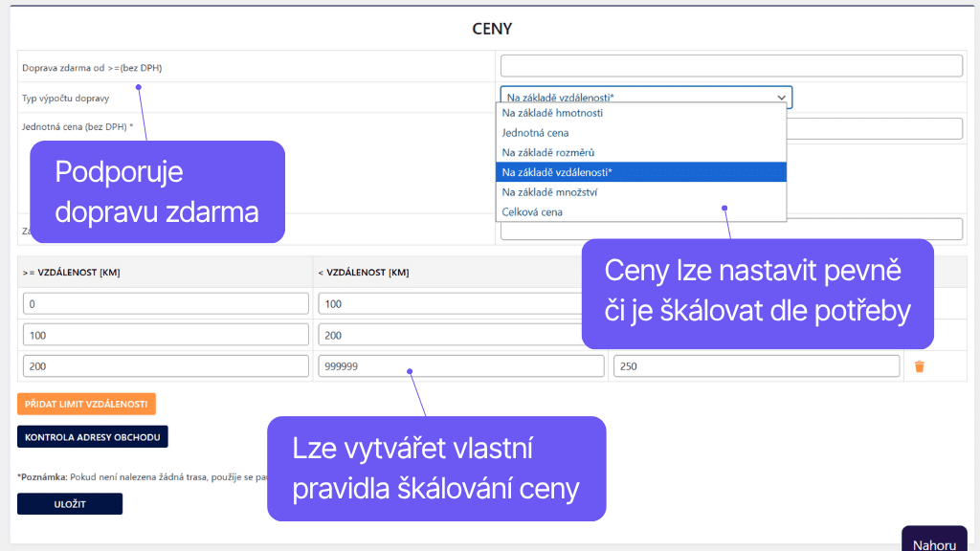Click the Nahoru button
980x551 pixels.
934,540
